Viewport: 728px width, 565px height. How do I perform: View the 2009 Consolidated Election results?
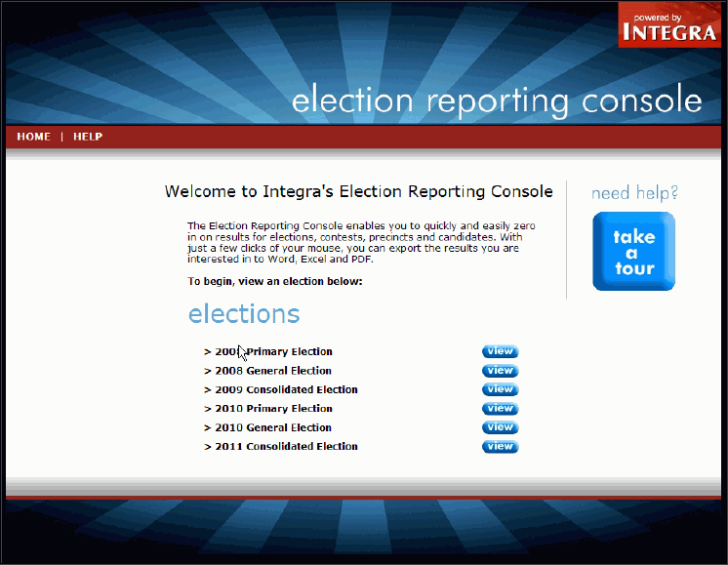pyautogui.click(x=500, y=389)
